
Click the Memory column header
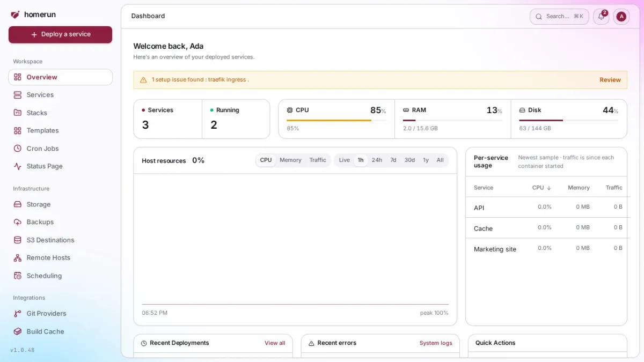579,188
